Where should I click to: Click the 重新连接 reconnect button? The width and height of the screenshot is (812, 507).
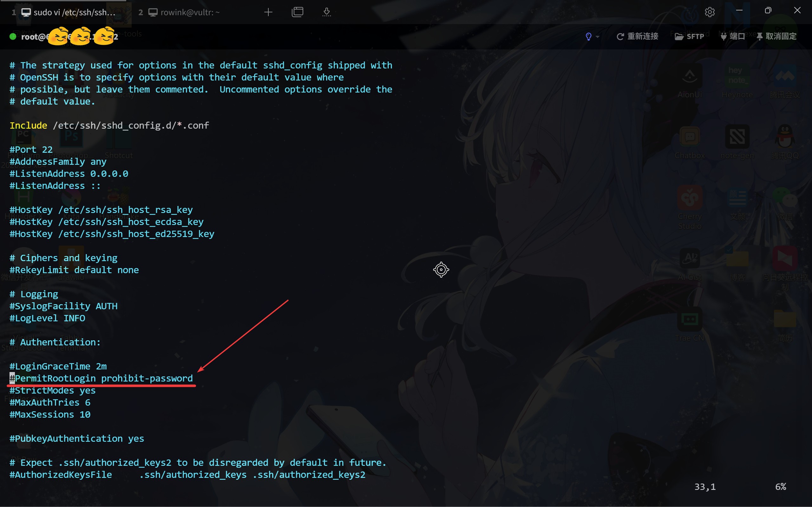[x=638, y=36]
